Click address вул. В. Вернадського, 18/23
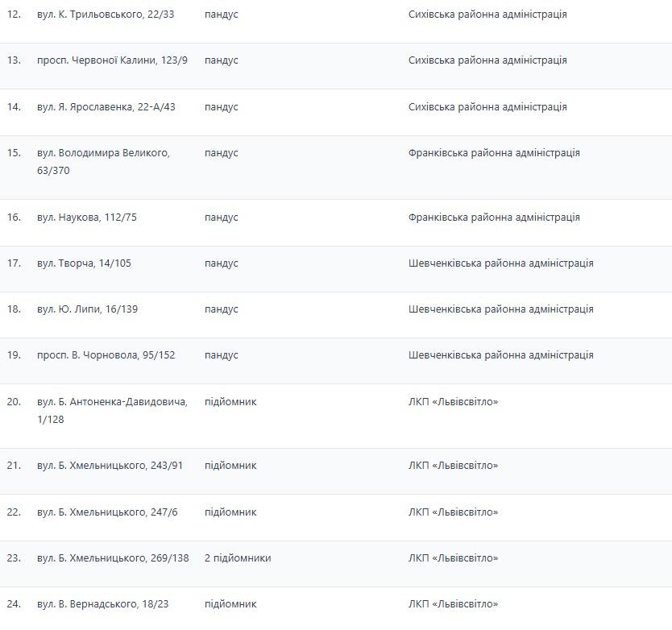672x630 pixels. click(x=103, y=604)
